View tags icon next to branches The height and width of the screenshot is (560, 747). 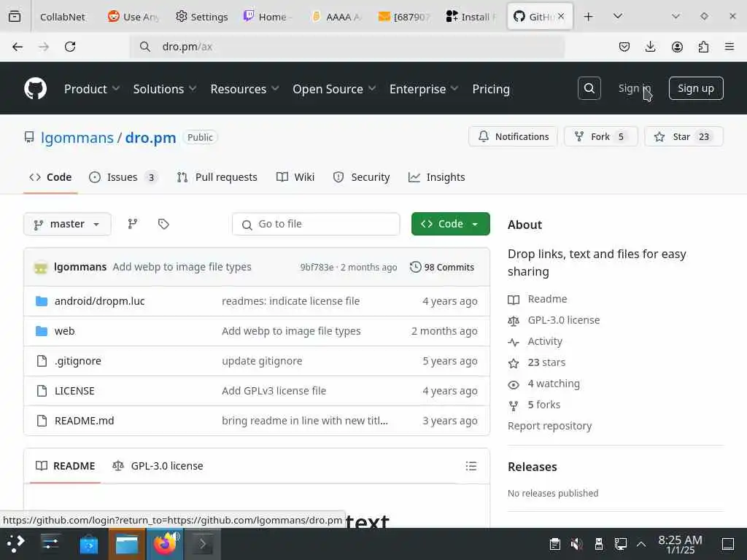(x=163, y=224)
